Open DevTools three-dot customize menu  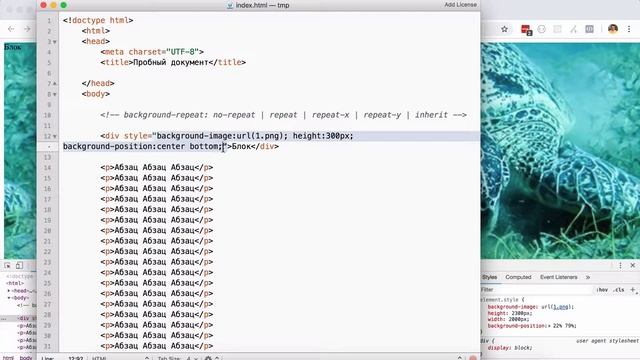pos(620,265)
